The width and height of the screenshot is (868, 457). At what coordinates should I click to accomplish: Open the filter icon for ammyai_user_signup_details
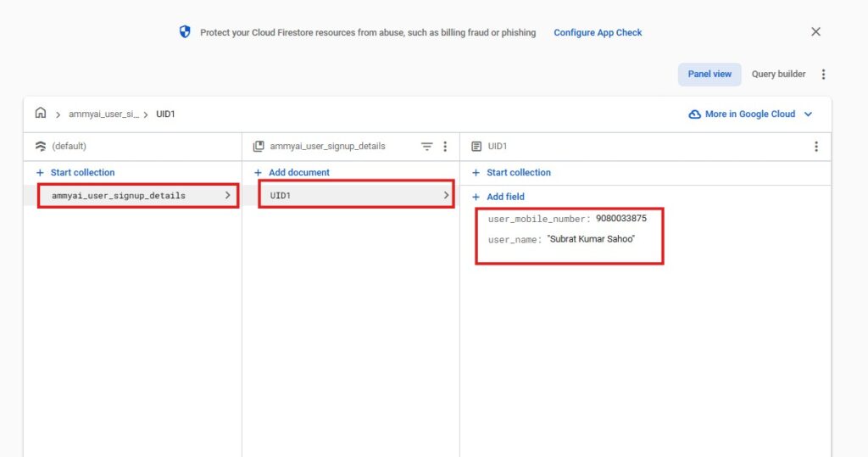427,147
